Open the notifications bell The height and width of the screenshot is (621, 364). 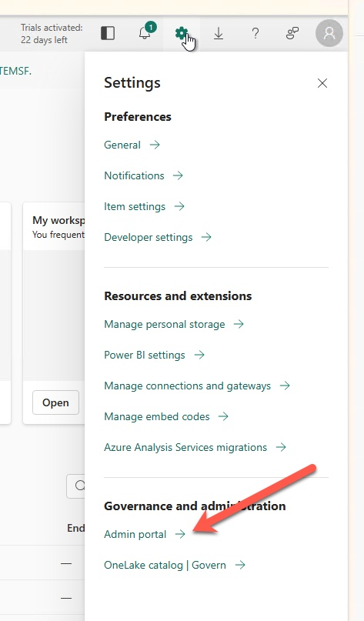pos(145,32)
